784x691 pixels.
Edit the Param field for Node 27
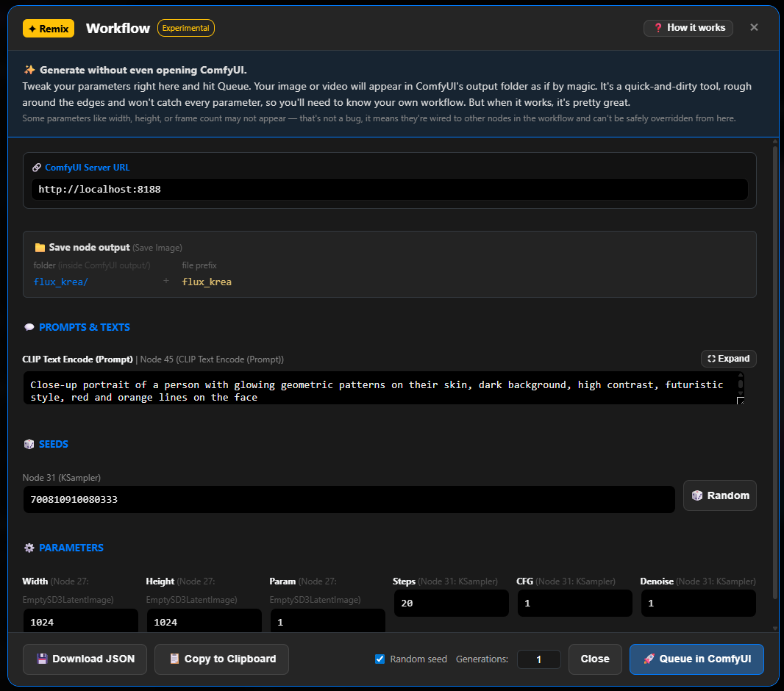click(327, 621)
